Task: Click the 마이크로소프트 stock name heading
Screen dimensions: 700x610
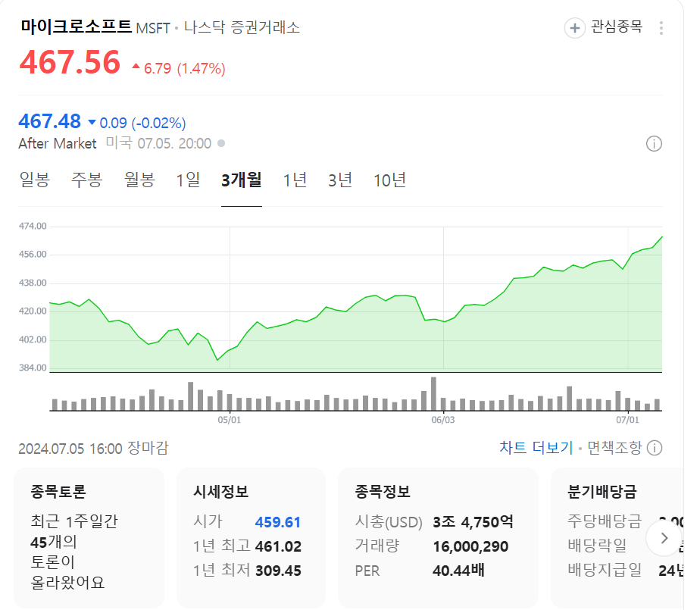Action: [x=77, y=27]
